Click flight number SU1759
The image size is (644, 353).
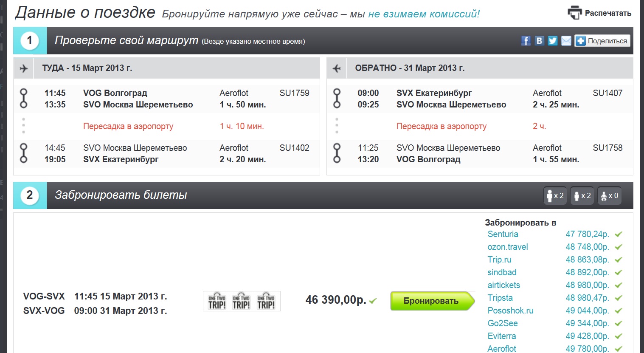tap(294, 93)
